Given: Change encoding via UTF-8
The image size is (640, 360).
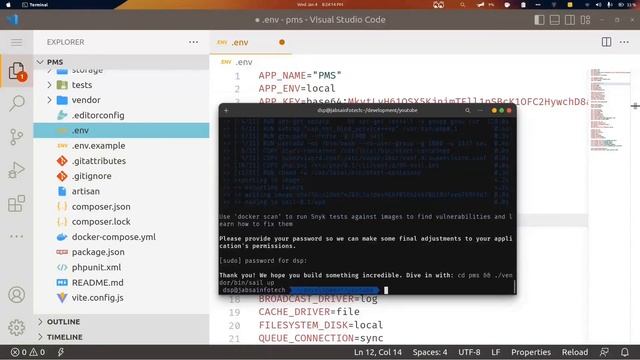Looking at the screenshot, I should pos(469,352).
